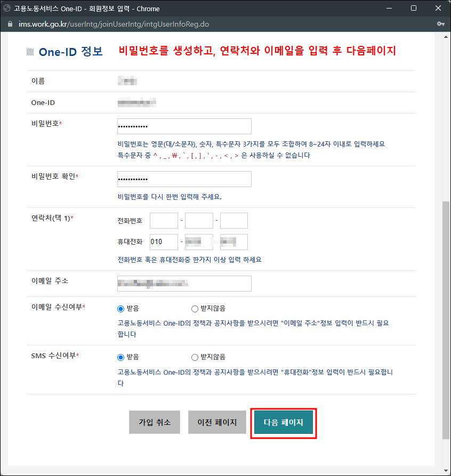This screenshot has width=451, height=476.
Task: Click the 비밀번호 확인 input field
Action: 184,179
